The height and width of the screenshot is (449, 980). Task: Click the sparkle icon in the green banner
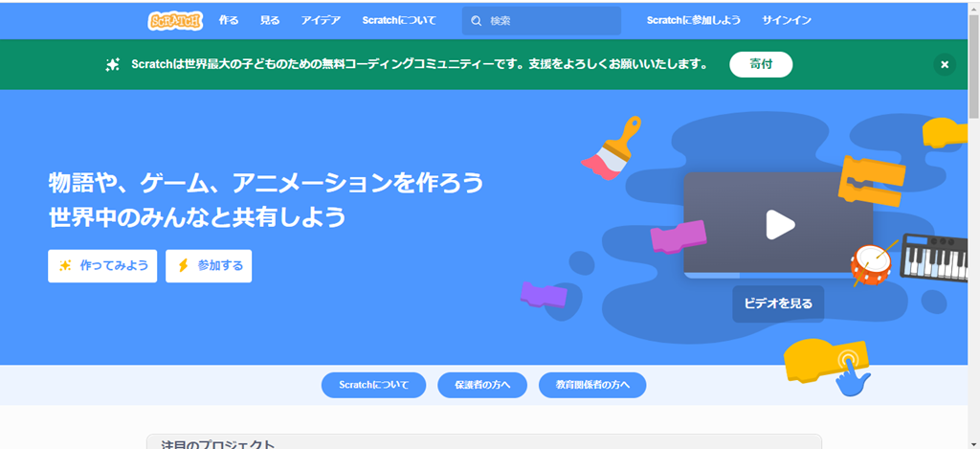(113, 64)
